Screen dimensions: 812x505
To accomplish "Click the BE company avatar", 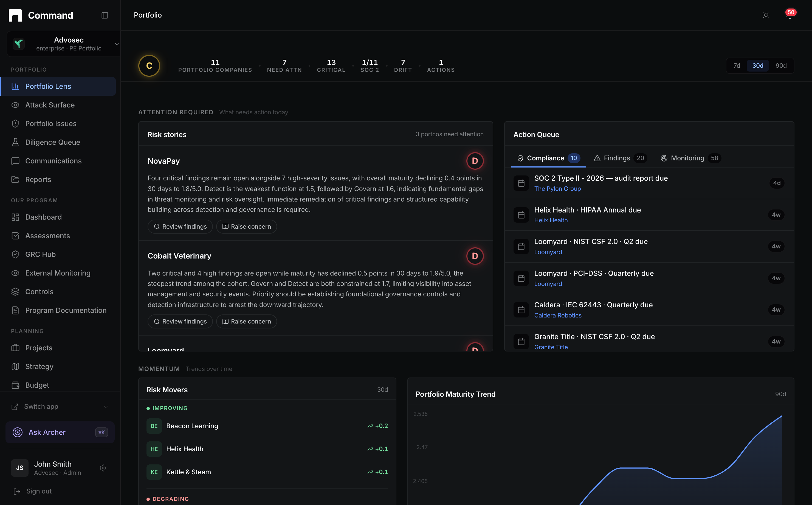I will click(x=154, y=426).
